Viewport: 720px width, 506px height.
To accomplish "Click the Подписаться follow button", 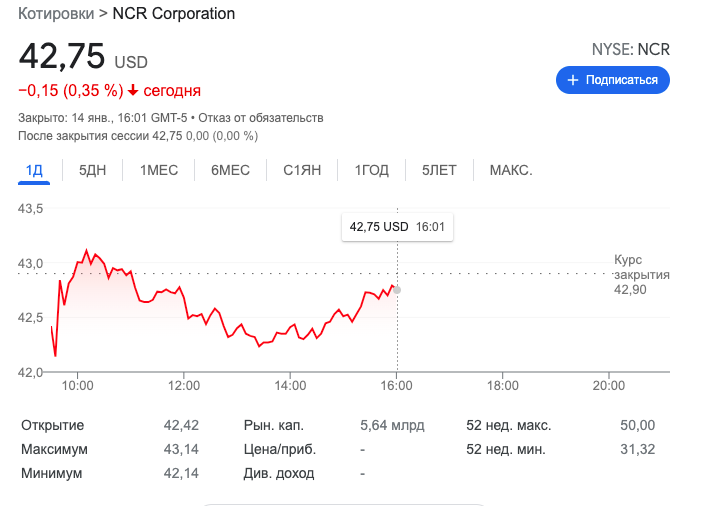I will (x=612, y=80).
